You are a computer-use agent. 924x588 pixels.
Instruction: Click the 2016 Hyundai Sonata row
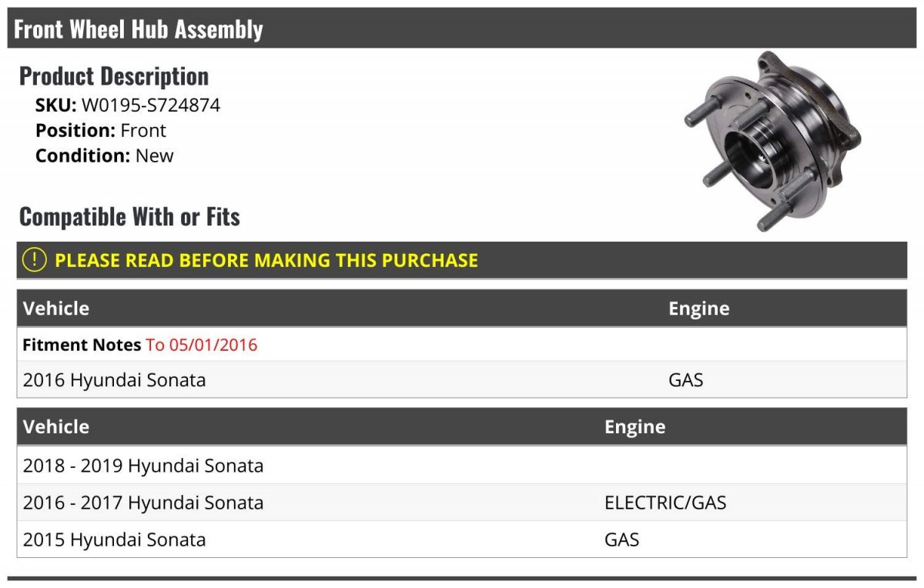tap(462, 379)
